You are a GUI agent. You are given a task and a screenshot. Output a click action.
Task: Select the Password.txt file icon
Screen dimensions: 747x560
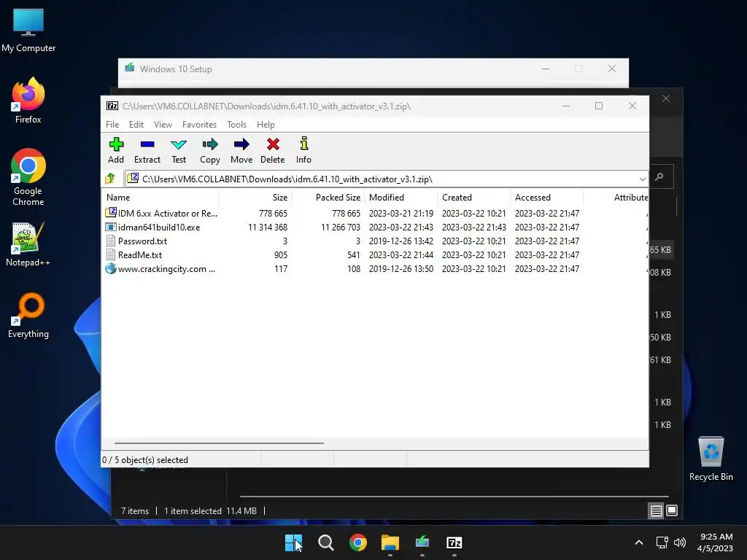[x=111, y=241]
